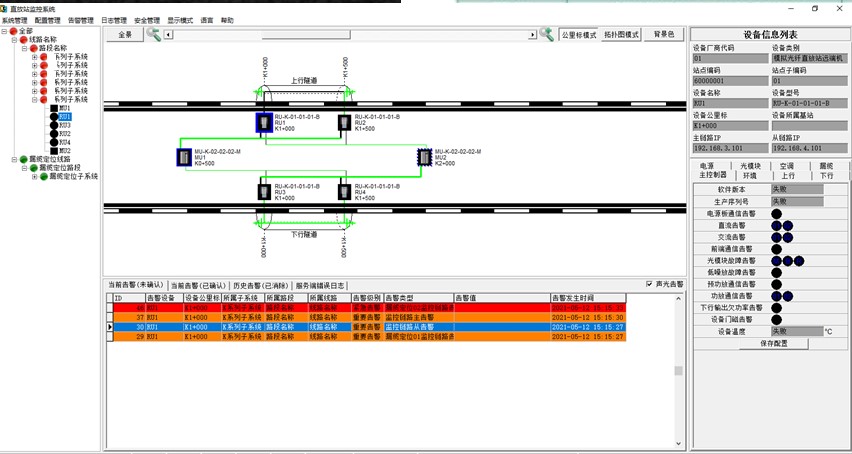This screenshot has height=454, width=852.
Task: Select the RU1 device icon at K1+000
Action: click(x=264, y=123)
